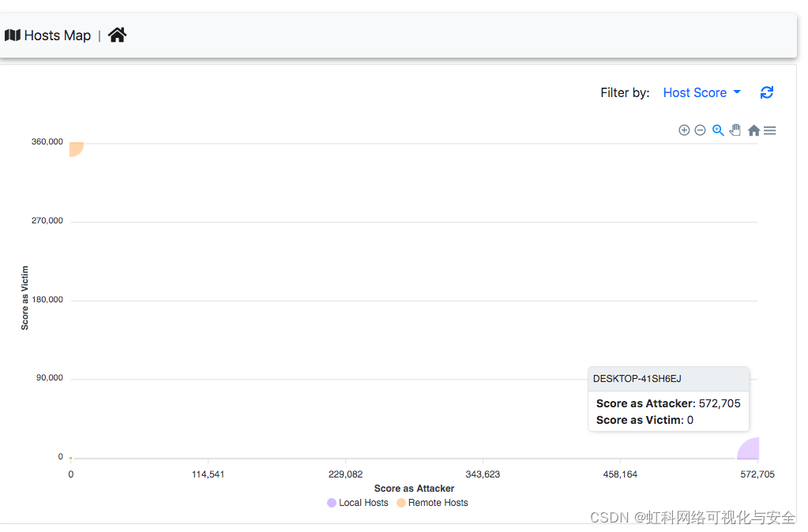Click the purple DESKTOP-41SH6EJ bubble
This screenshot has width=808, height=532.
[x=748, y=448]
